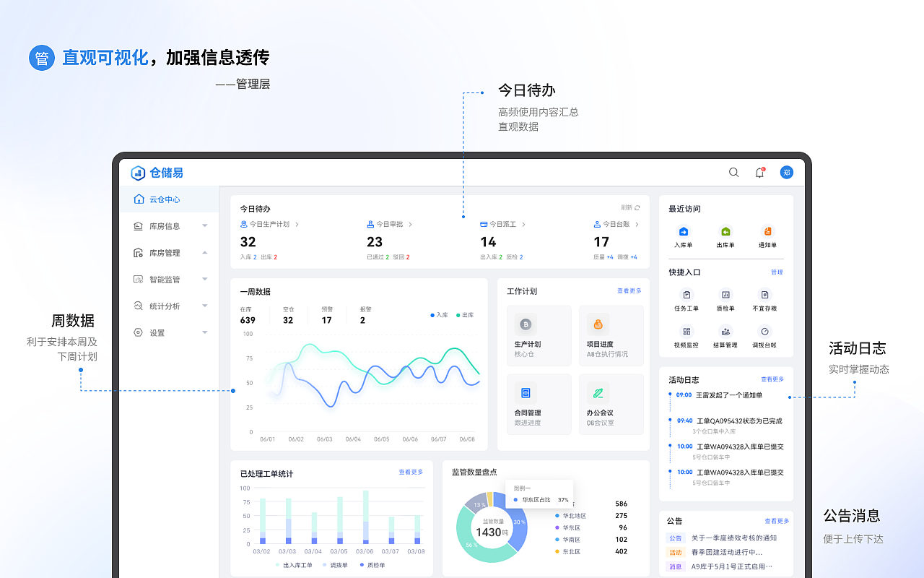Expand the 设置 dropdown in sidebar
The width and height of the screenshot is (924, 578).
tap(170, 332)
